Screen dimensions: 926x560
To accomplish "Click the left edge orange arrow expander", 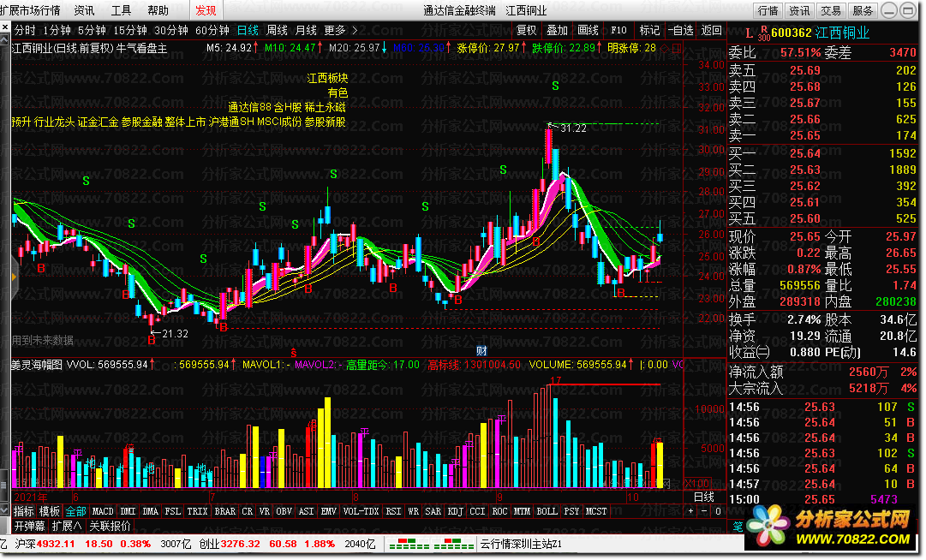I will (13, 277).
